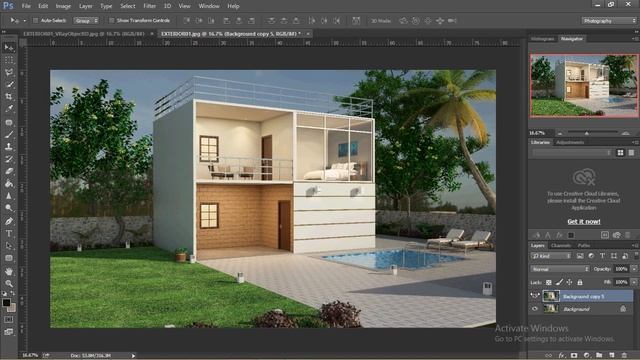Hide the Background layer via eye icon
The image size is (640, 360).
(535, 309)
